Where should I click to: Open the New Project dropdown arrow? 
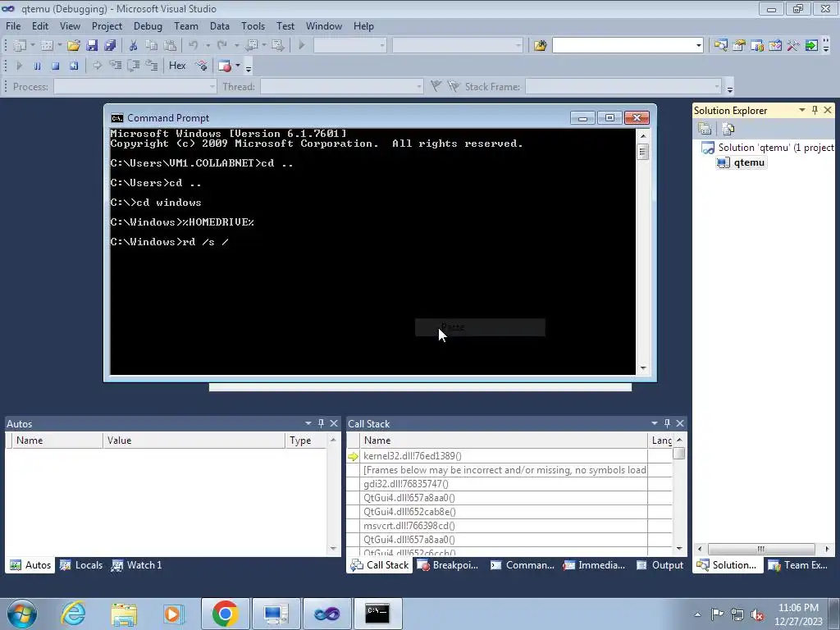pos(33,46)
